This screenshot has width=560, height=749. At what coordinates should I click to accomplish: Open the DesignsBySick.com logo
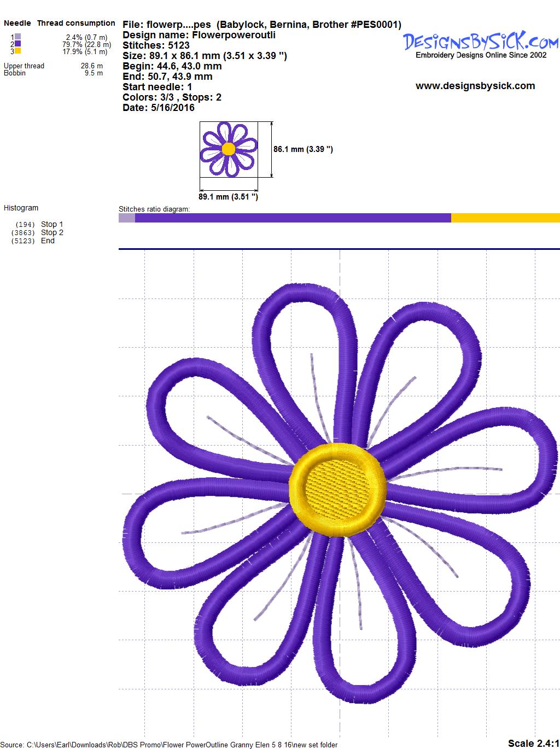[x=481, y=44]
